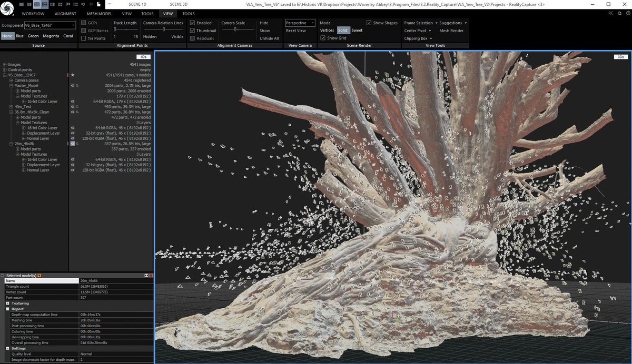Disable the Show Grid checkbox
Screen dimensions: 632x364
(323, 38)
